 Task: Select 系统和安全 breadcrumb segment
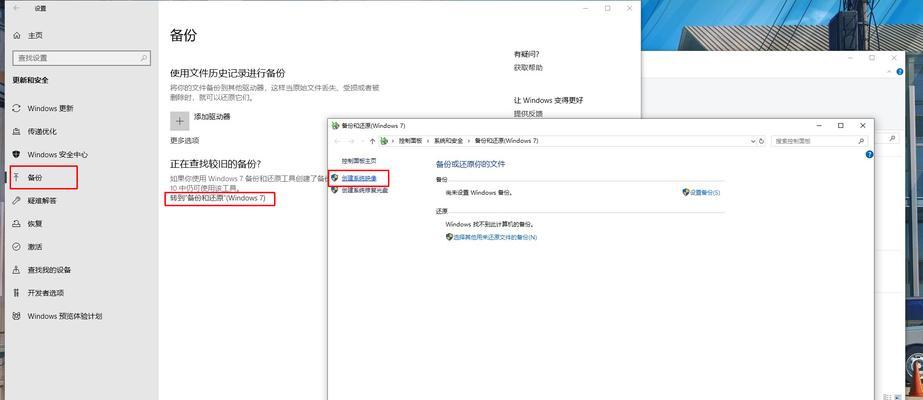click(449, 141)
